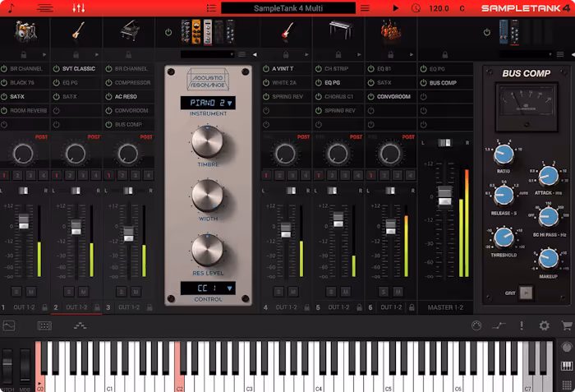Open the arpeggiator pattern icon
The image size is (575, 392).
[x=80, y=325]
